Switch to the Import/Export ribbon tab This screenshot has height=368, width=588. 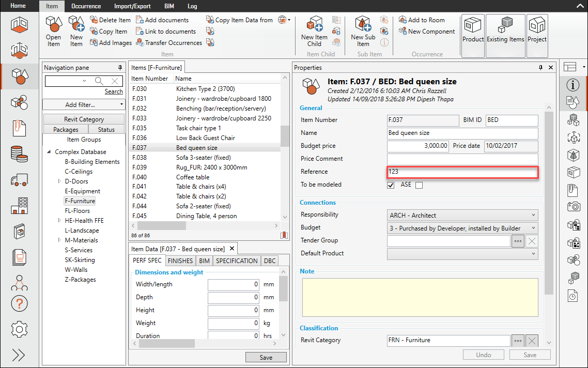(132, 6)
